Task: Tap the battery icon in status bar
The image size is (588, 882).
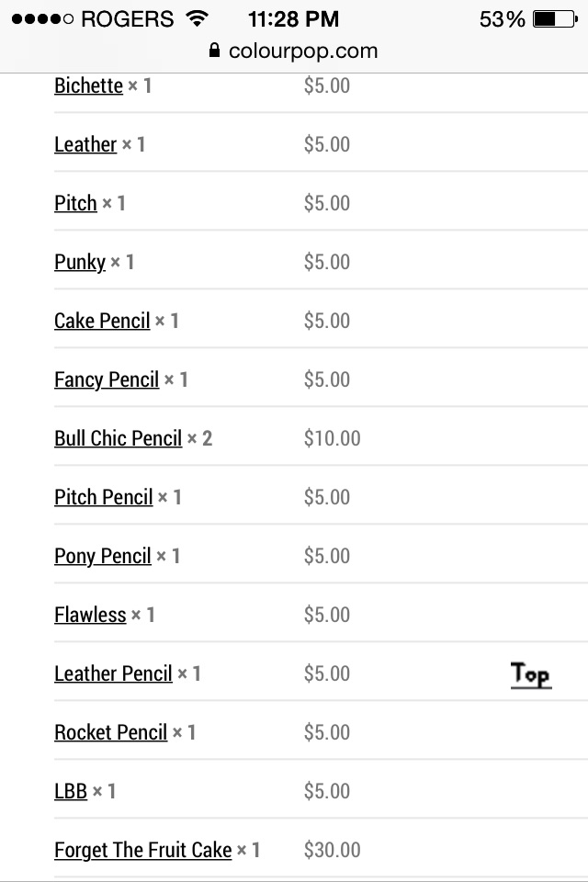Action: point(555,19)
